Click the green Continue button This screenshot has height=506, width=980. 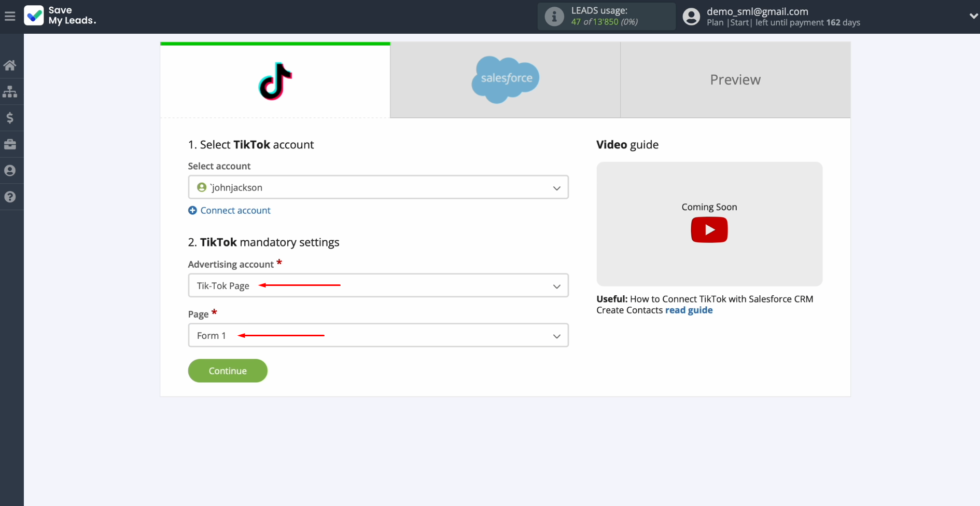[228, 371]
